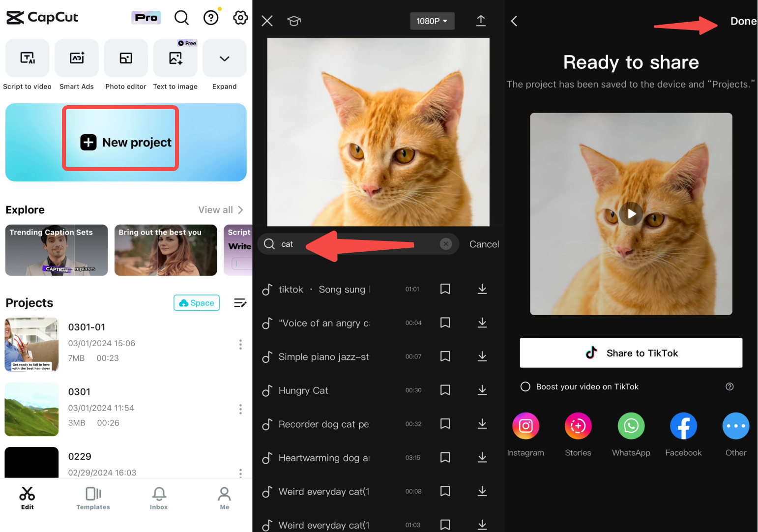Viewport: 758px width, 532px height.
Task: Open CapCut settings gear
Action: tap(240, 17)
